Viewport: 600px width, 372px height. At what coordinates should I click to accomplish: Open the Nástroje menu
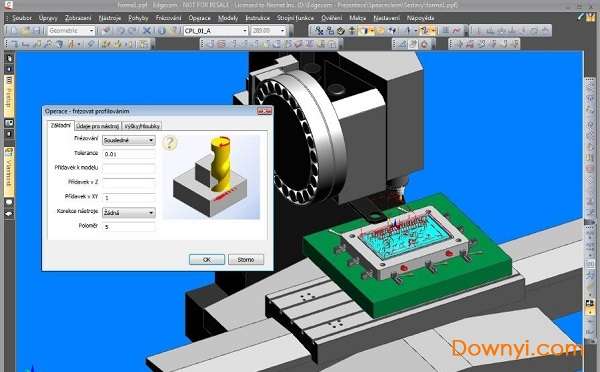[x=110, y=18]
